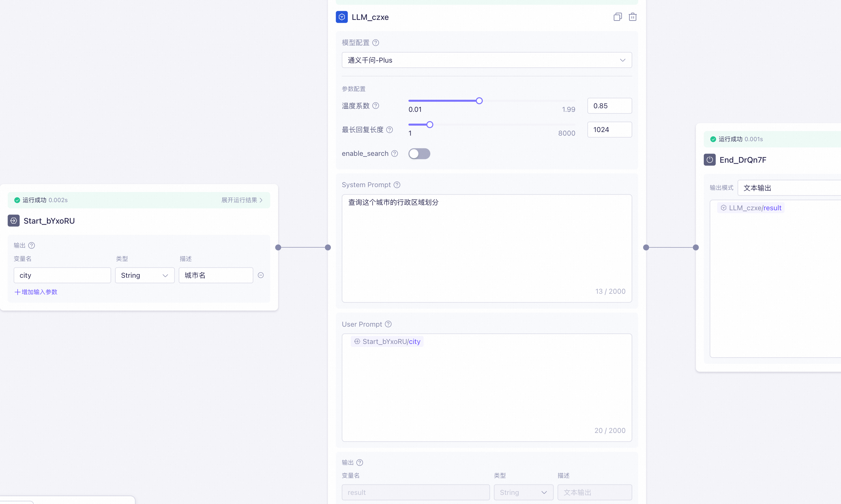Click End node success status icon
This screenshot has width=841, height=504.
(713, 139)
